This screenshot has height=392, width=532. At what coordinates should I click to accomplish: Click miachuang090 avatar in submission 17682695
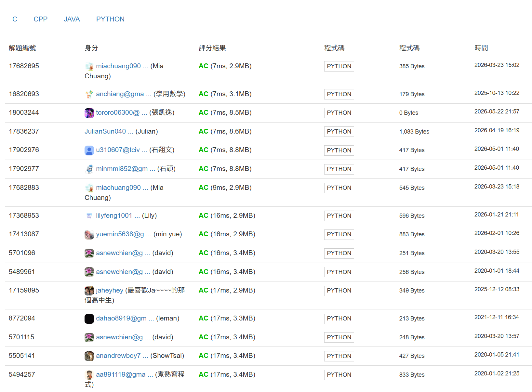click(x=89, y=66)
